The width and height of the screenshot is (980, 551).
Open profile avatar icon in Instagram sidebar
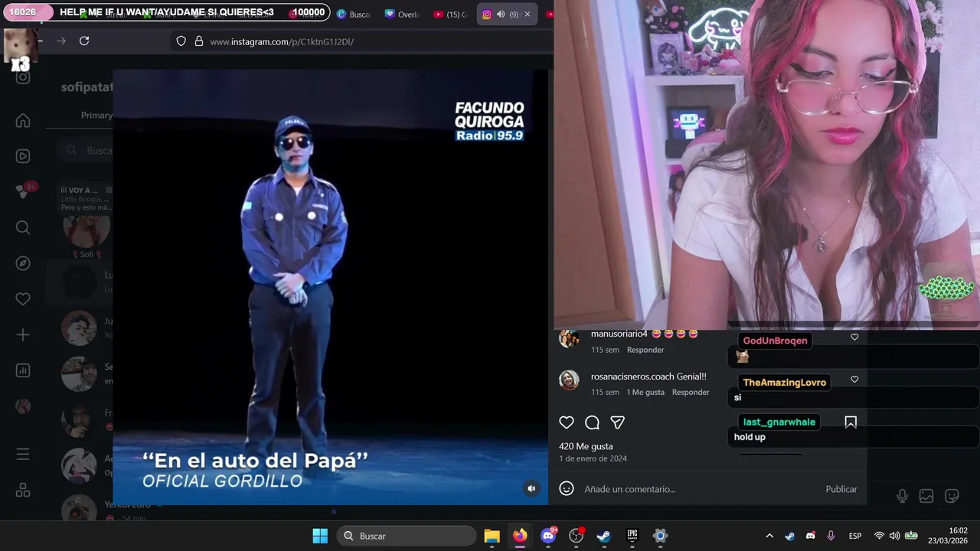[23, 406]
